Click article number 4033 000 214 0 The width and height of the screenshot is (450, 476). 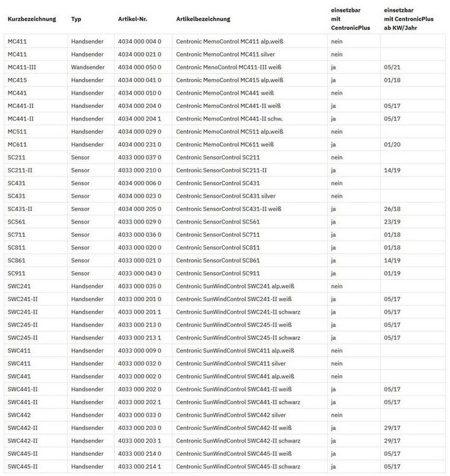pos(139,453)
